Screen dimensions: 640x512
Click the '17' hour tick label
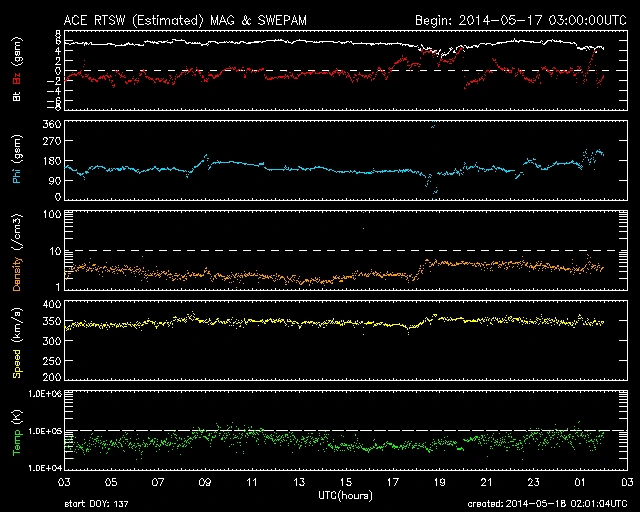point(393,482)
